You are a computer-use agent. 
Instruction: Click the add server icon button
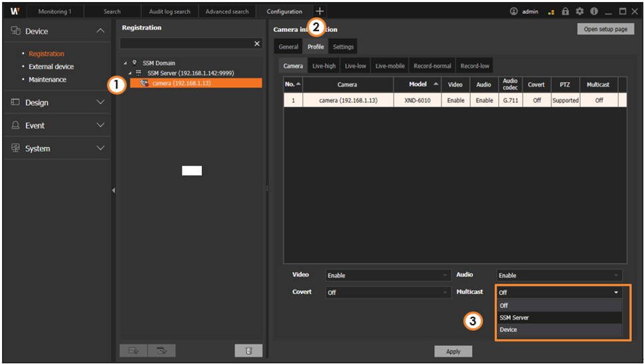click(x=133, y=351)
